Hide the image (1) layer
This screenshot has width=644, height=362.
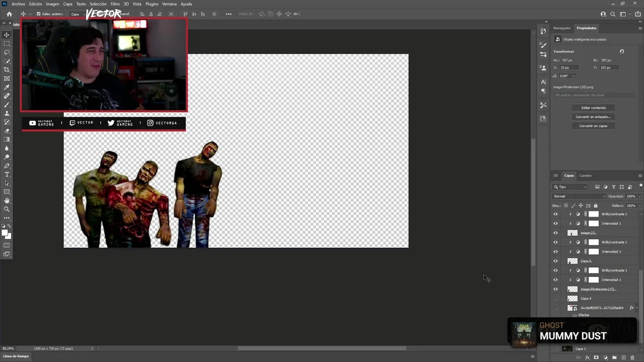click(x=555, y=233)
